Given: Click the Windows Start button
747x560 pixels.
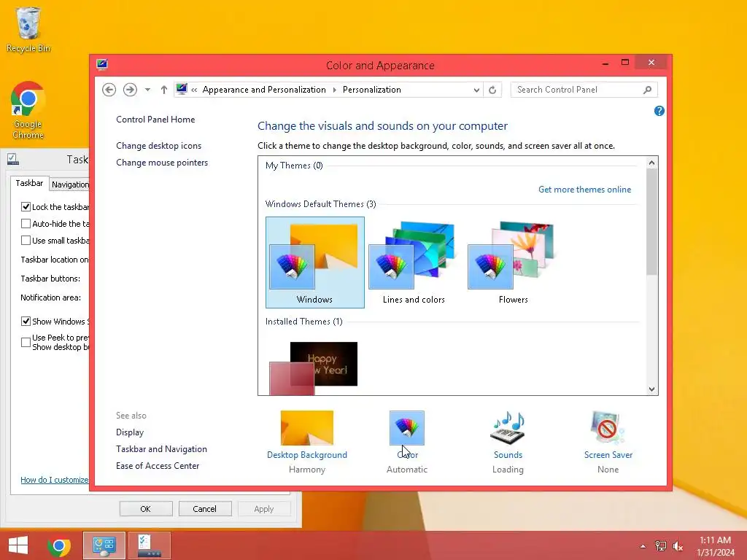Looking at the screenshot, I should pyautogui.click(x=18, y=545).
